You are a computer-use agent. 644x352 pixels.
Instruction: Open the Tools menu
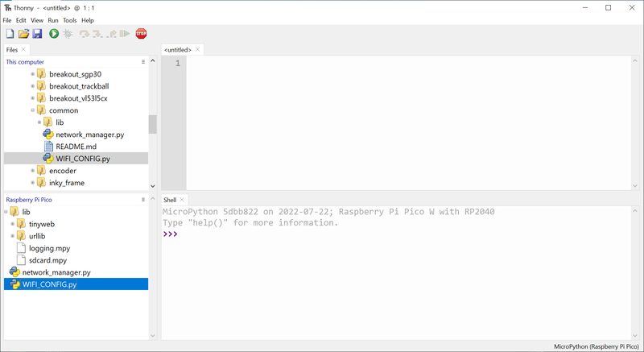coord(70,20)
